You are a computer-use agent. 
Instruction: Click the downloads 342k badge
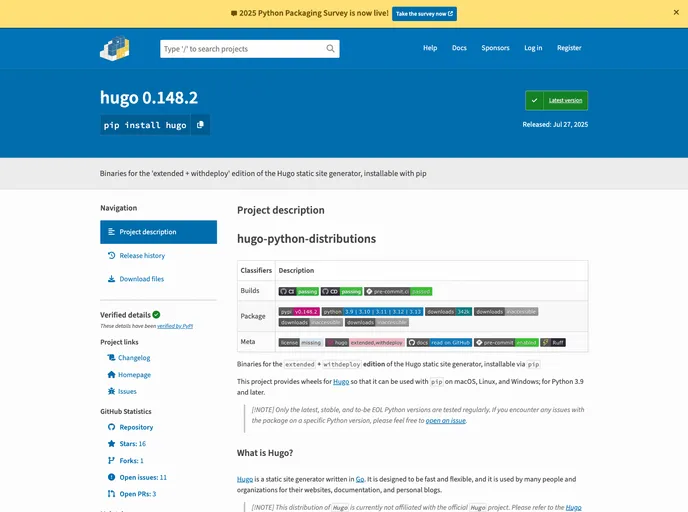pyautogui.click(x=448, y=311)
